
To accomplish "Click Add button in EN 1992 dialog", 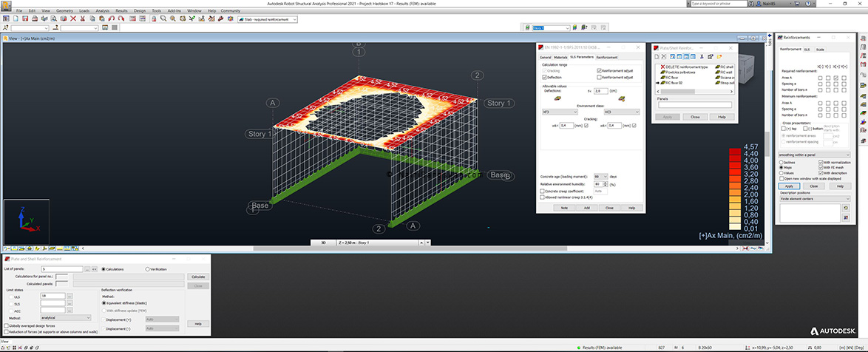I will [x=586, y=208].
